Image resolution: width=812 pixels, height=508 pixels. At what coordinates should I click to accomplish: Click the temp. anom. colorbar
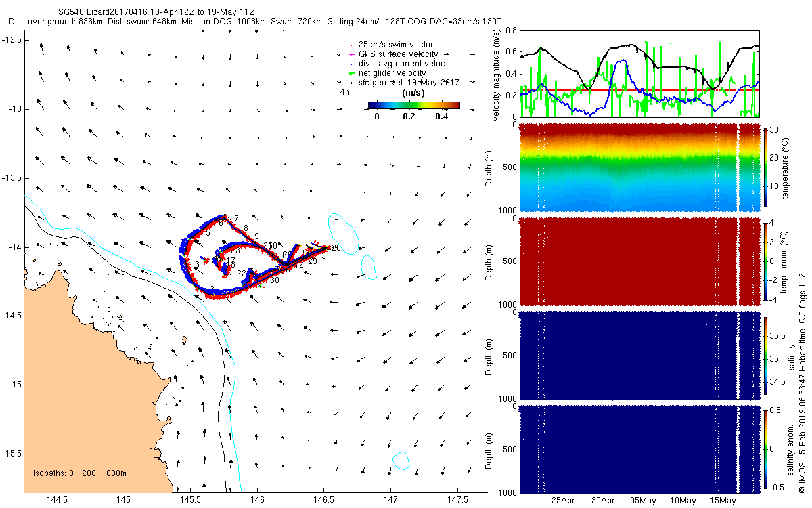coord(767,261)
